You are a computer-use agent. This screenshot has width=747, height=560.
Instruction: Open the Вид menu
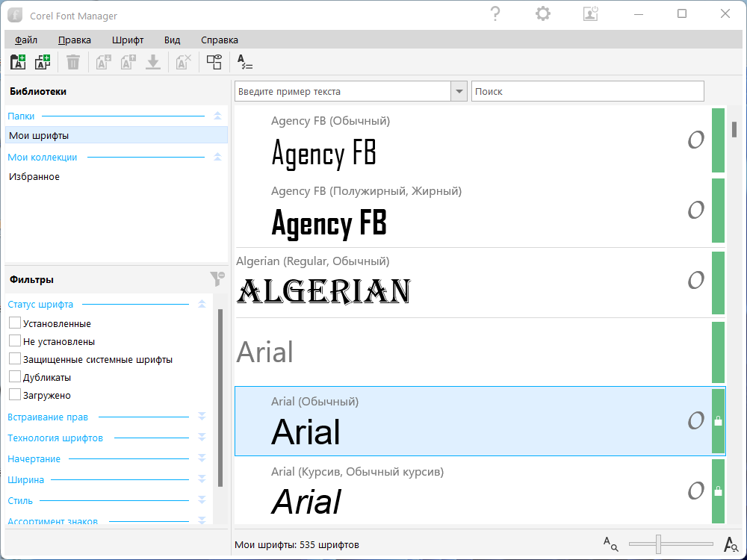pyautogui.click(x=172, y=40)
